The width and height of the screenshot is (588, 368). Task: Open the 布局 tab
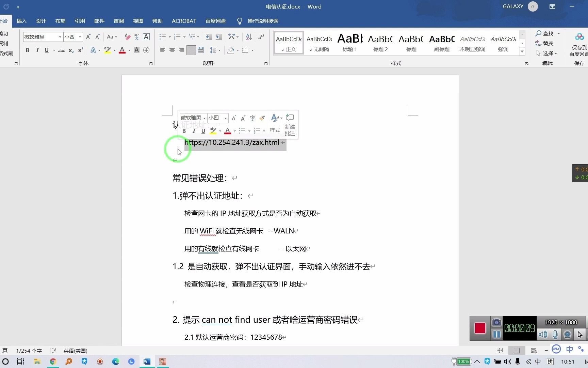tap(60, 21)
